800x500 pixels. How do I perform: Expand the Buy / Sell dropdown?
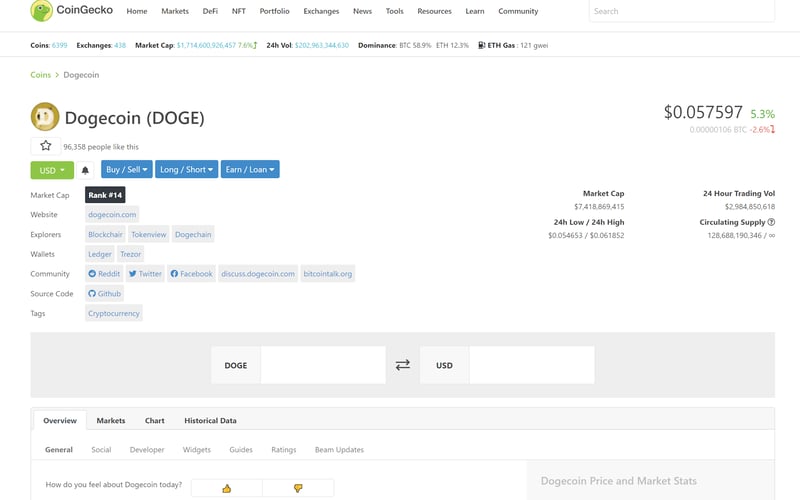coord(127,169)
